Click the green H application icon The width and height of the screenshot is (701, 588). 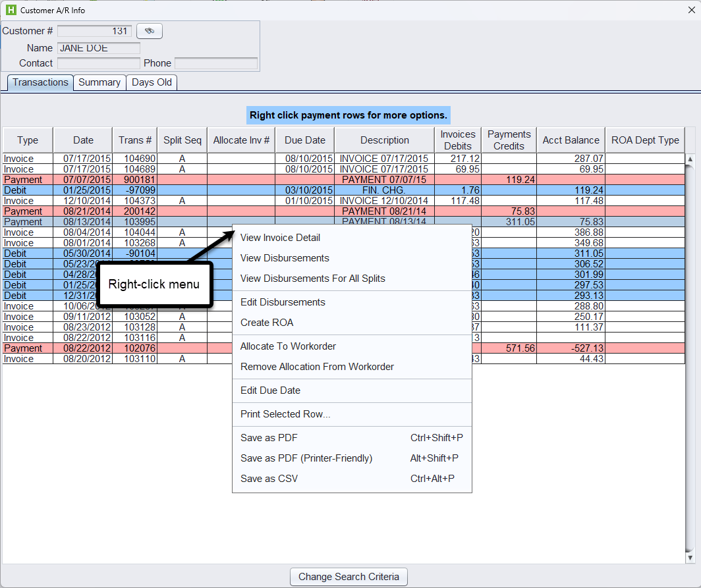(x=10, y=10)
